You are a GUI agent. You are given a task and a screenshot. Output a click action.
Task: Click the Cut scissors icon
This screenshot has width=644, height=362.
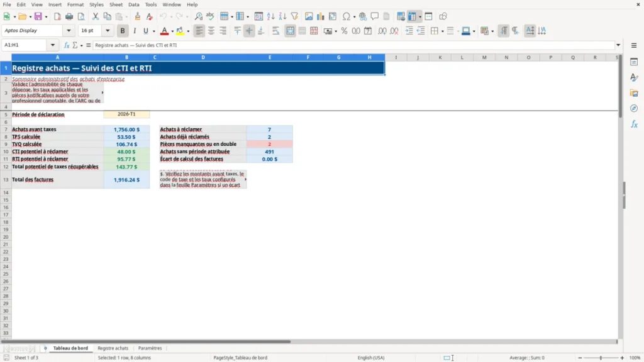click(x=96, y=16)
